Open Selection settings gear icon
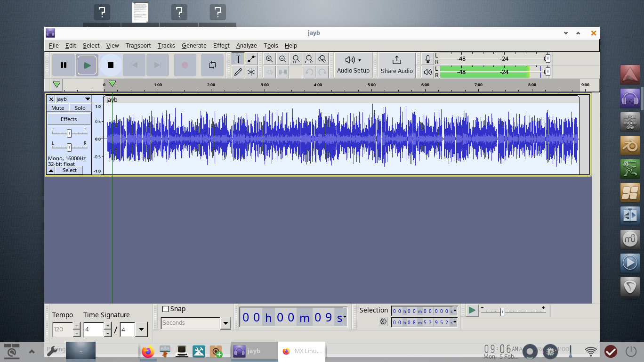 point(383,322)
